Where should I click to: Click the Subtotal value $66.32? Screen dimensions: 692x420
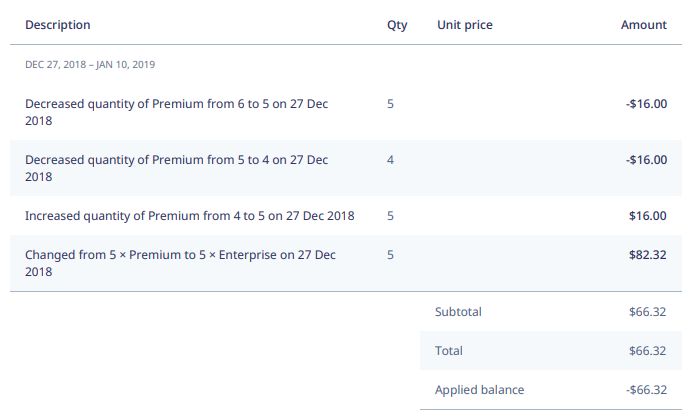coord(647,312)
